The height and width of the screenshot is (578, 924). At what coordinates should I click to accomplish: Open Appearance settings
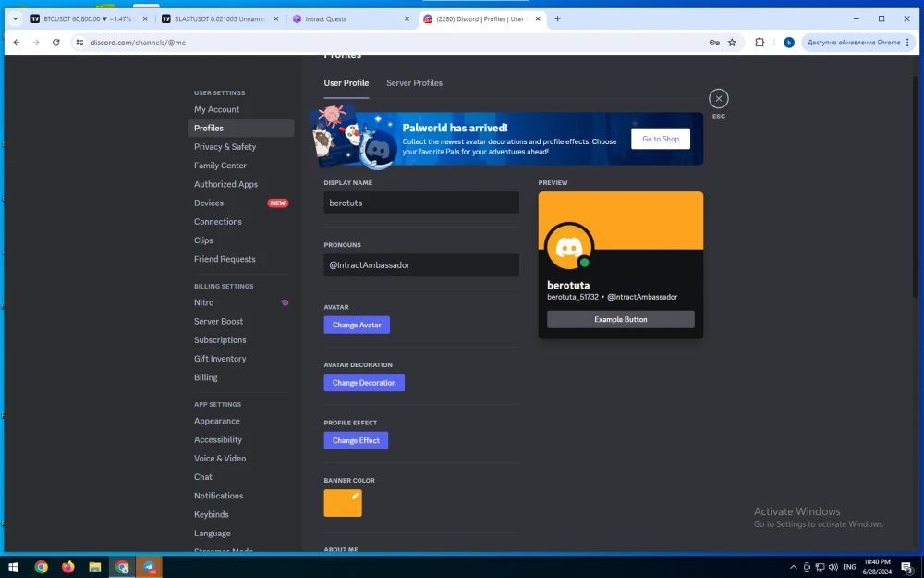[x=241, y=421]
